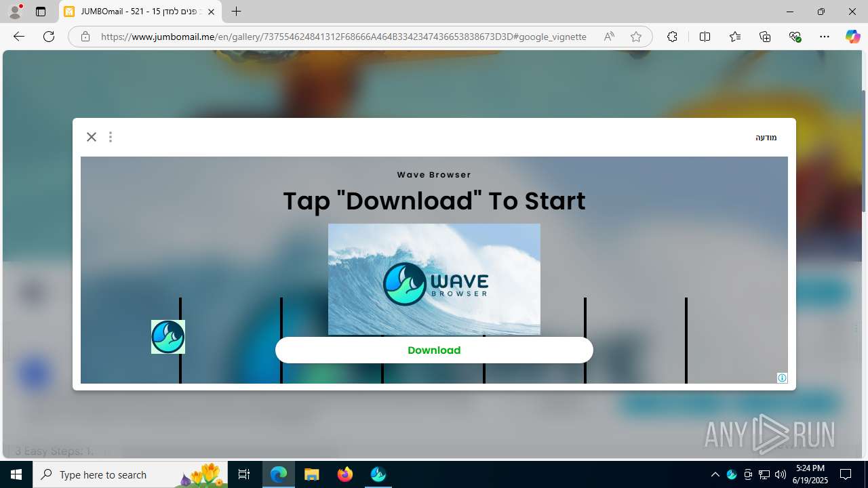Switch to Microsoft Edge on taskbar

point(279,474)
